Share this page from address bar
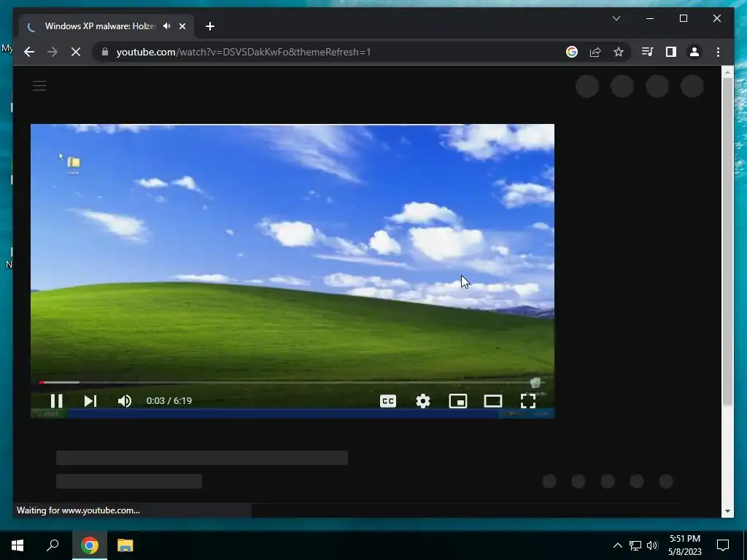The height and width of the screenshot is (560, 747). coord(595,52)
